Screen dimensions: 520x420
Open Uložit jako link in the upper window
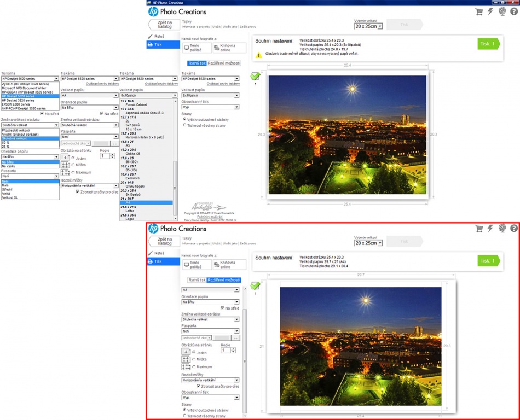230,26
